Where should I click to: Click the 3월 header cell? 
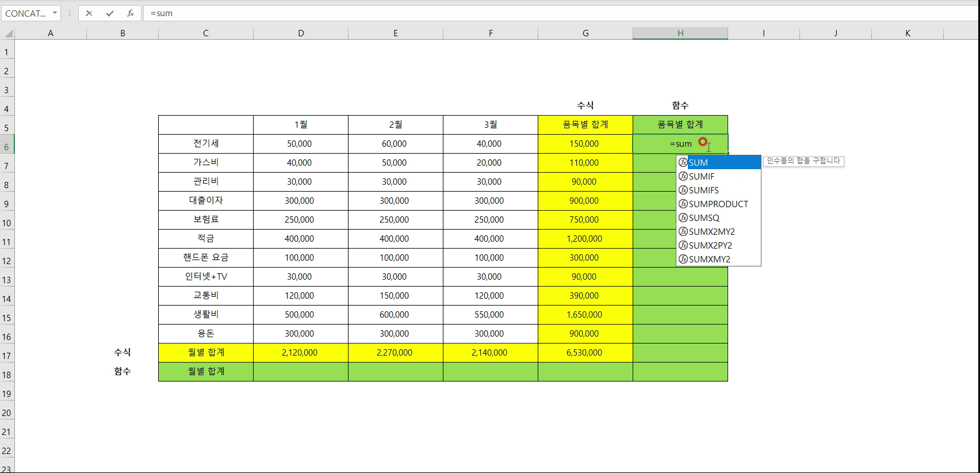point(491,125)
